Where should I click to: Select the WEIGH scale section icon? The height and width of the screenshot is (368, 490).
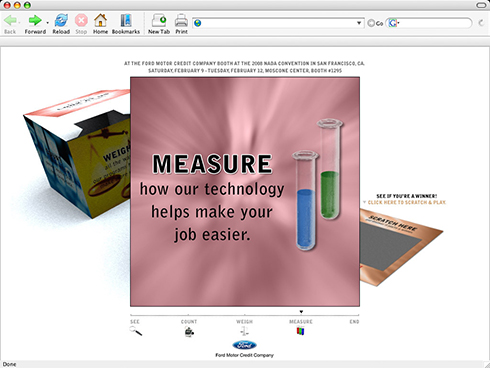click(244, 331)
